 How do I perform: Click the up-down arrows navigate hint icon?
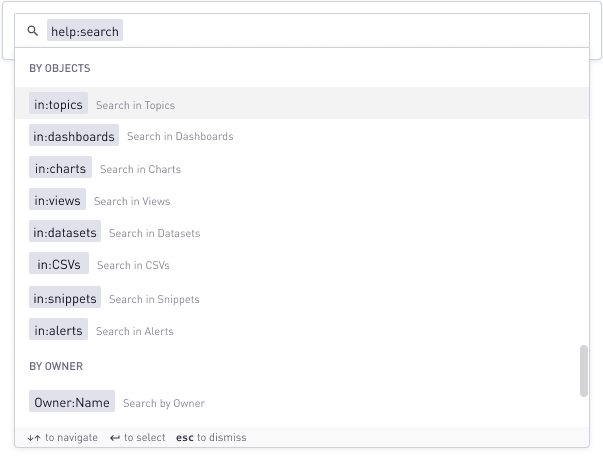pyautogui.click(x=34, y=438)
